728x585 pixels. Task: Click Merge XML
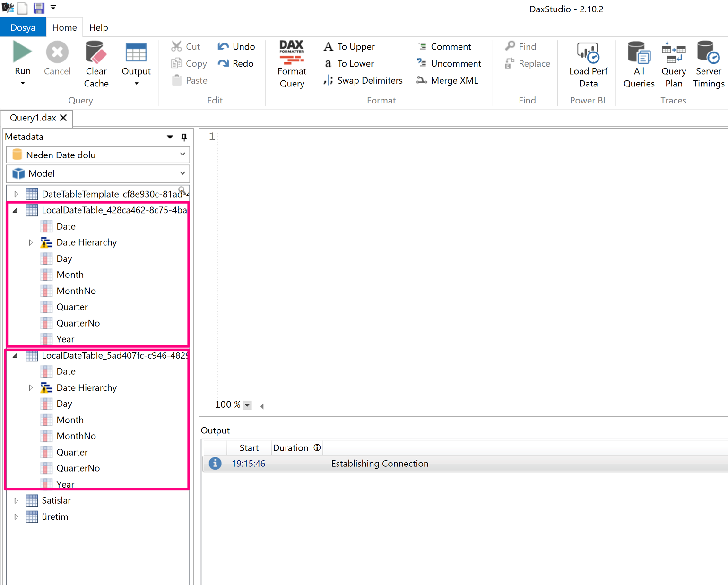pyautogui.click(x=447, y=80)
